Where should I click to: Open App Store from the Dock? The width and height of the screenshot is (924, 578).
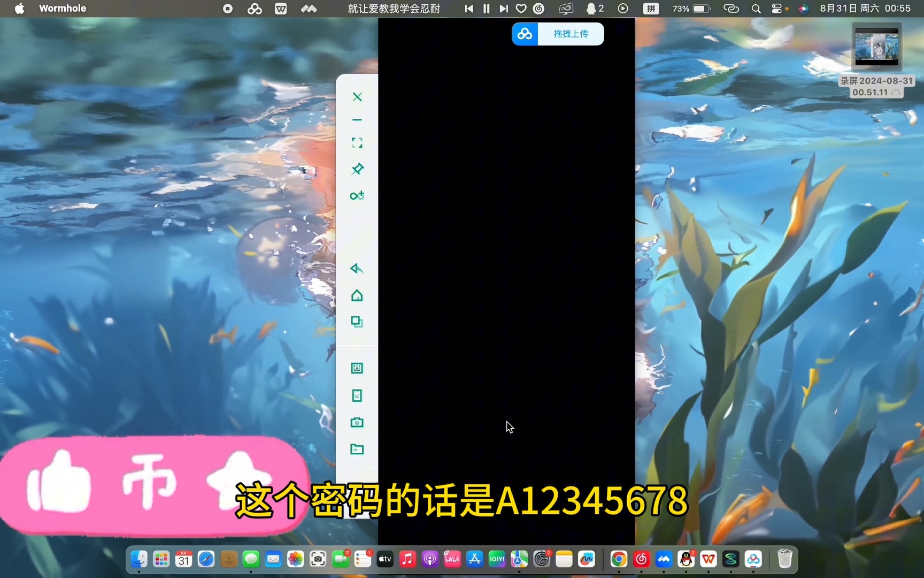475,559
